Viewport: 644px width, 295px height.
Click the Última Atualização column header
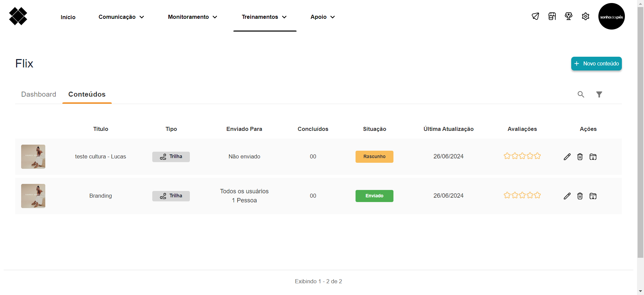(448, 129)
